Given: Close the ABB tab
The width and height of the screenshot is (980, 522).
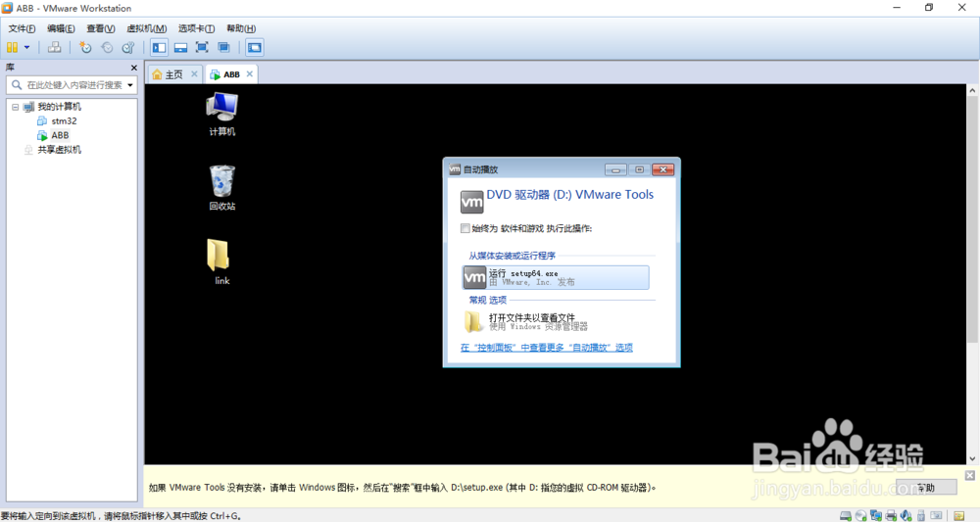Looking at the screenshot, I should [249, 73].
